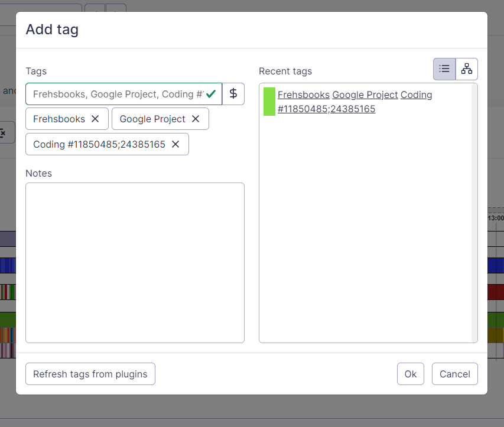Select the Coding #11850485;24385165 recent tag link
The image size is (504, 427).
click(326, 109)
